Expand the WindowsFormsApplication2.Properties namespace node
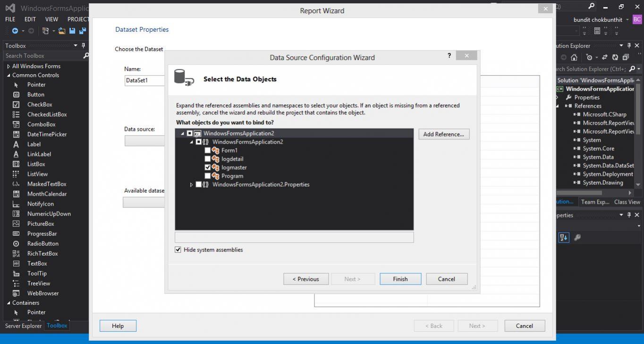The height and width of the screenshot is (344, 644). tap(191, 184)
